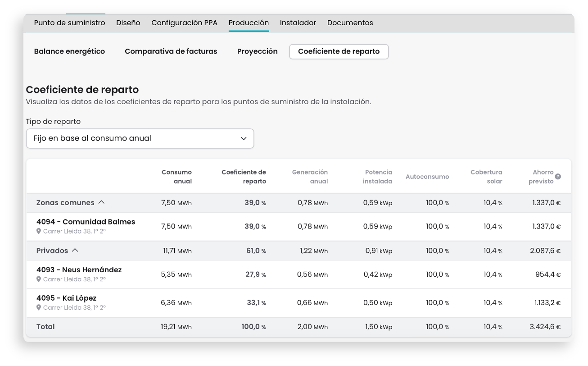Select row 4095 - Kai López
The height and width of the screenshot is (366, 588).
[299, 302]
